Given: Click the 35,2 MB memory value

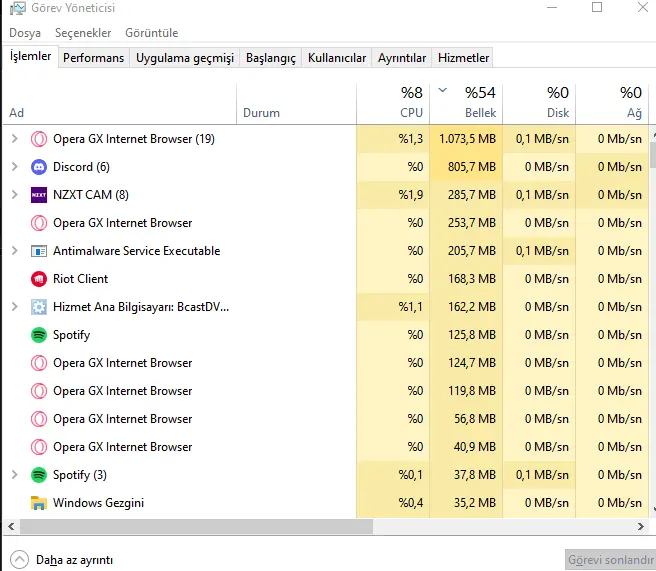Looking at the screenshot, I should 475,503.
